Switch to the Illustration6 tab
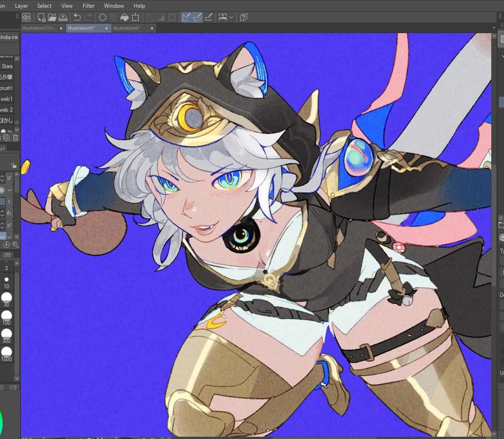The height and width of the screenshot is (439, 504). point(126,28)
